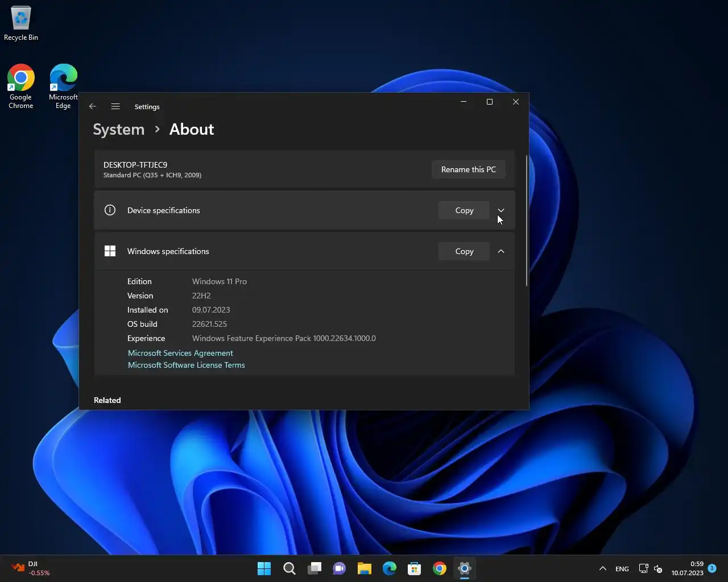Open Microsoft Store from the taskbar
Screen dimensions: 728x582
tap(415, 568)
